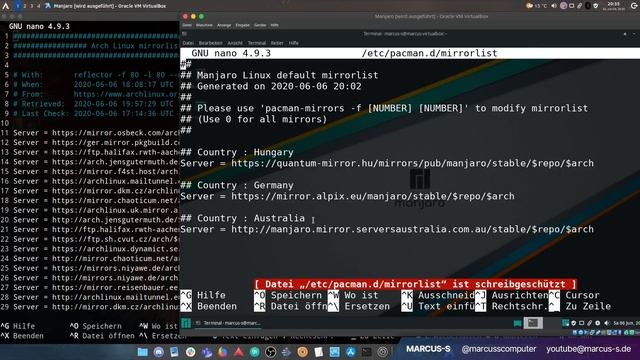Open the Terminal menu in the guest terminal
This screenshot has width=640, height=360.
tap(257, 43)
